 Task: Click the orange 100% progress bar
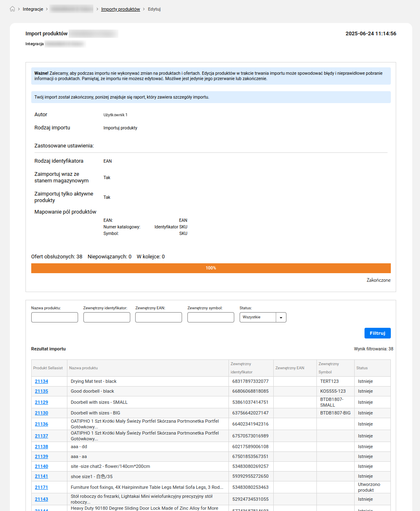(x=211, y=268)
